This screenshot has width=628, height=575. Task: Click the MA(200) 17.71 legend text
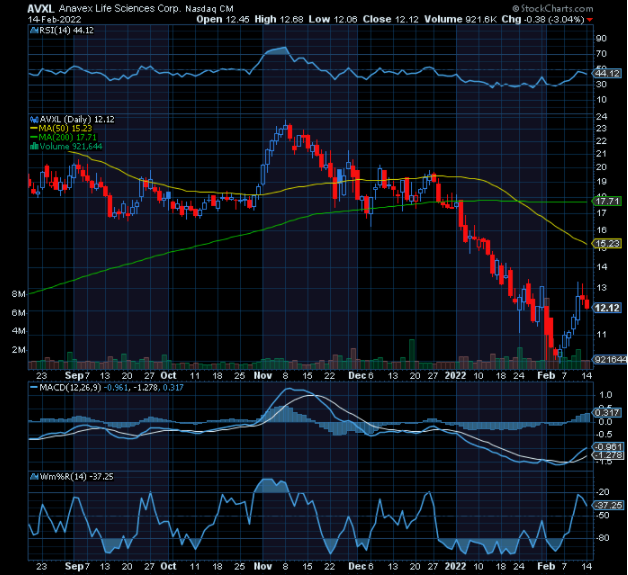point(67,137)
